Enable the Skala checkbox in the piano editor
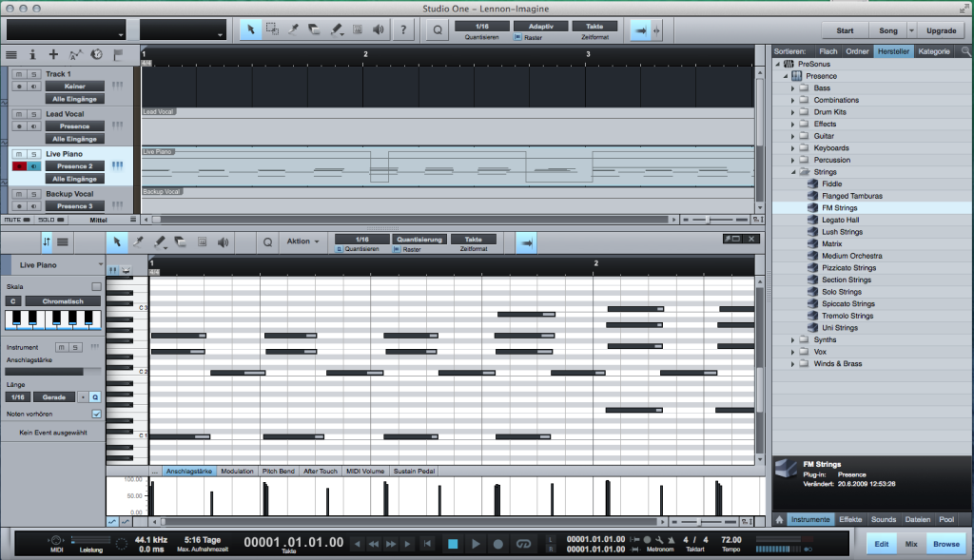This screenshot has height=560, width=974. [x=95, y=285]
